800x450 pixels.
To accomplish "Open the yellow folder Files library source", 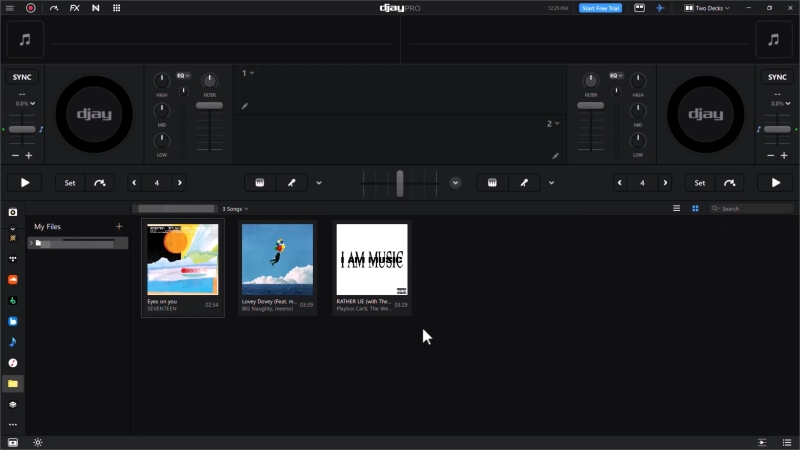I will (13, 384).
